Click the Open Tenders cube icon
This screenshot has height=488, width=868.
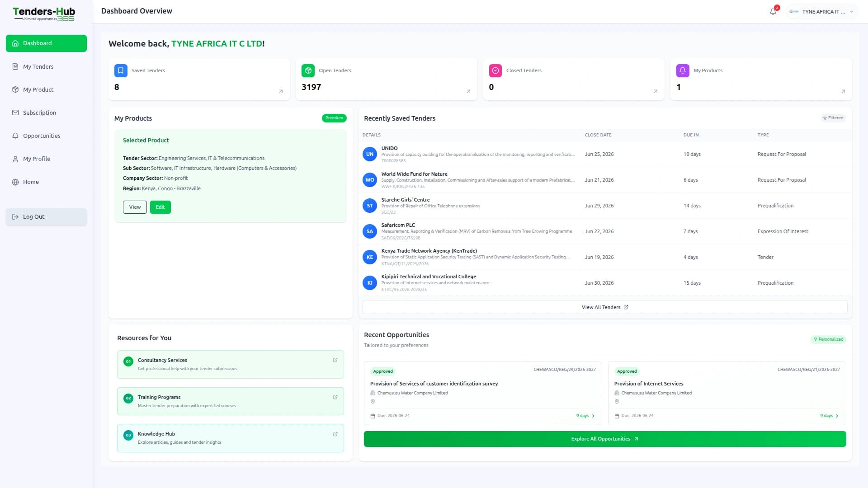point(308,70)
